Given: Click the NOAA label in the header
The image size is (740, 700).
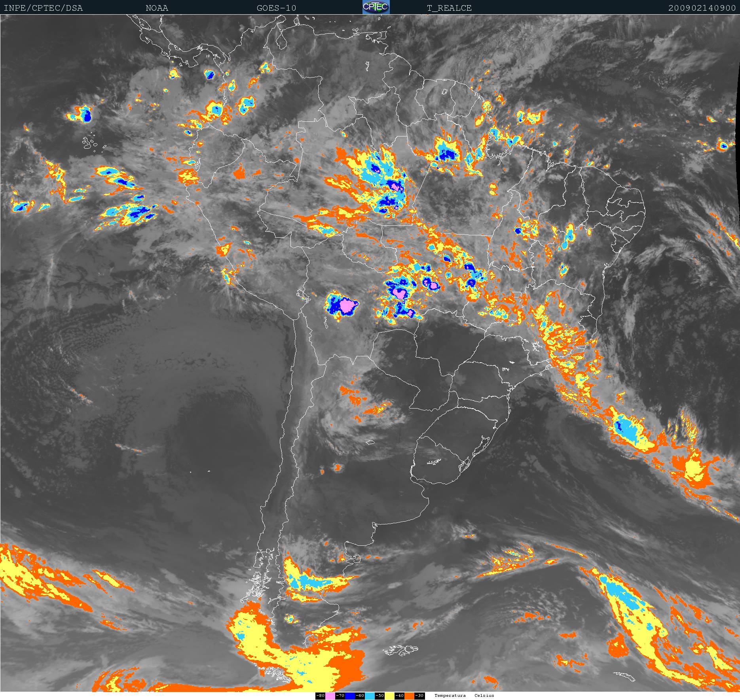Looking at the screenshot, I should click(x=157, y=8).
